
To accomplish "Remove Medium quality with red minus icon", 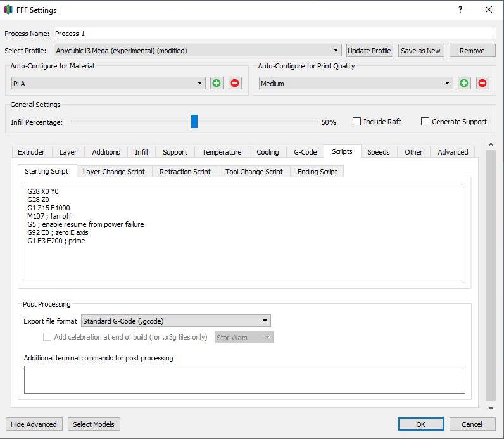I will [482, 83].
